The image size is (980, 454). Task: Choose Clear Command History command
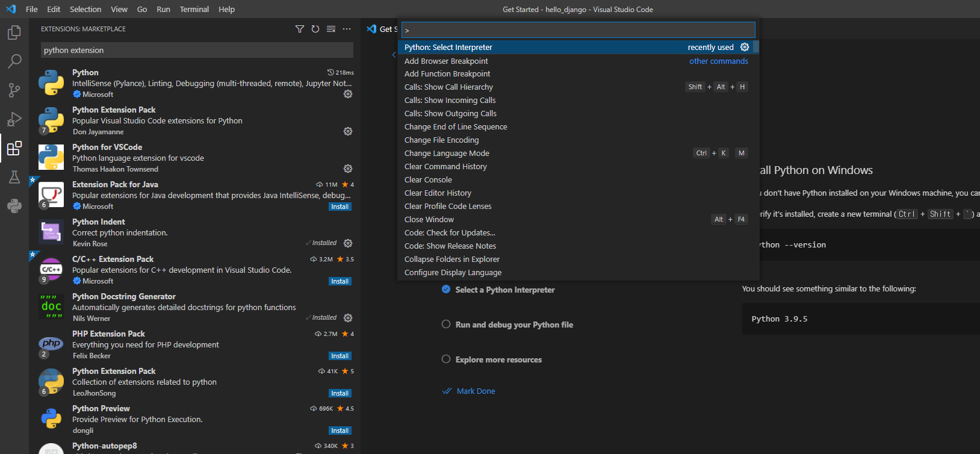click(x=575, y=166)
